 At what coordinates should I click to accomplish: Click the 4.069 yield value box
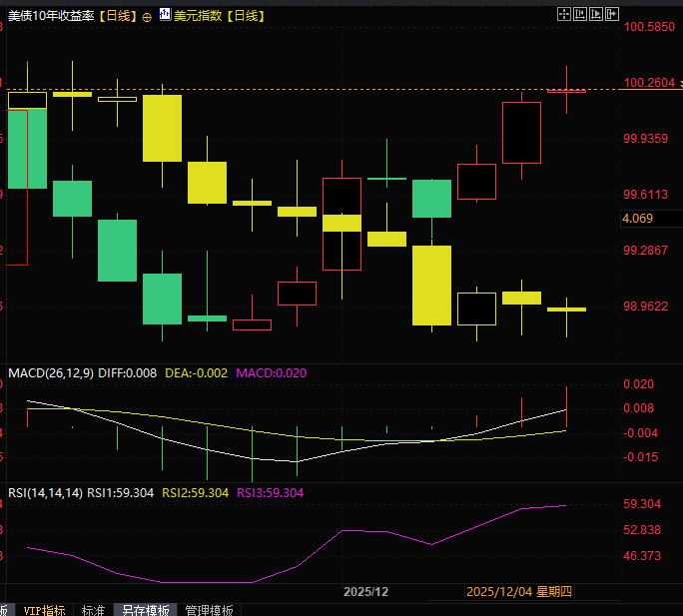651,219
